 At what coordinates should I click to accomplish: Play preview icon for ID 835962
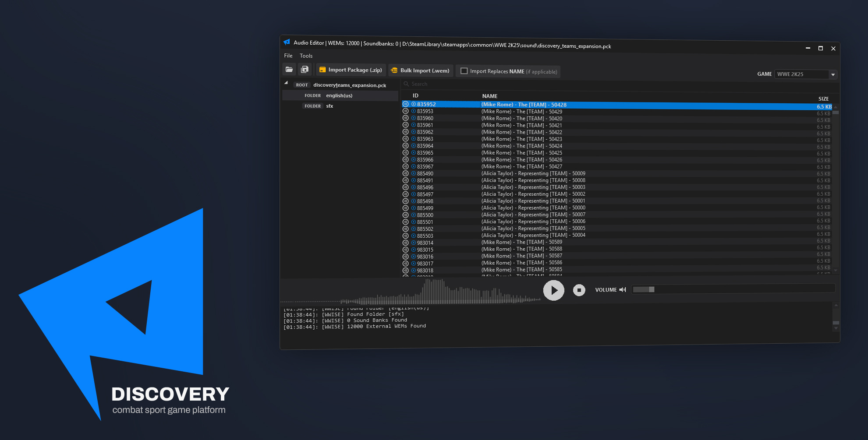point(413,132)
